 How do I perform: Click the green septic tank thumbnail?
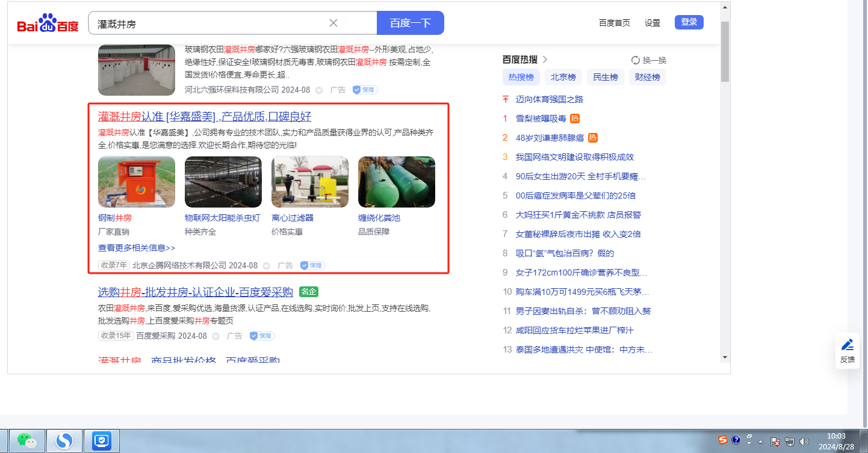(x=397, y=182)
